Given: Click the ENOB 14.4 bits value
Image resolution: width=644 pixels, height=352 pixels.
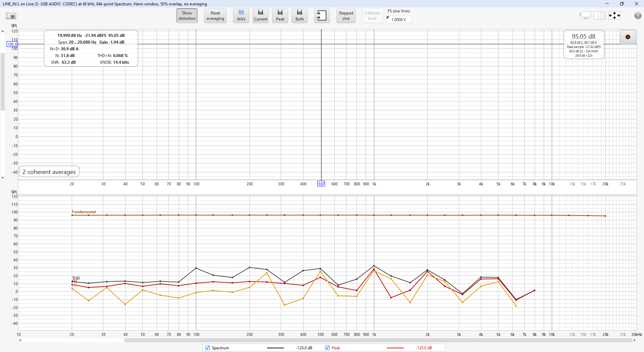Looking at the screenshot, I should (x=121, y=62).
